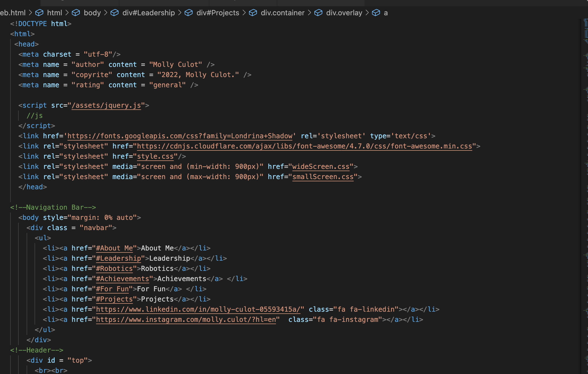This screenshot has height=374, width=588.
Task: Click the body element cube icon in breadcrumbs
Action: pos(76,13)
